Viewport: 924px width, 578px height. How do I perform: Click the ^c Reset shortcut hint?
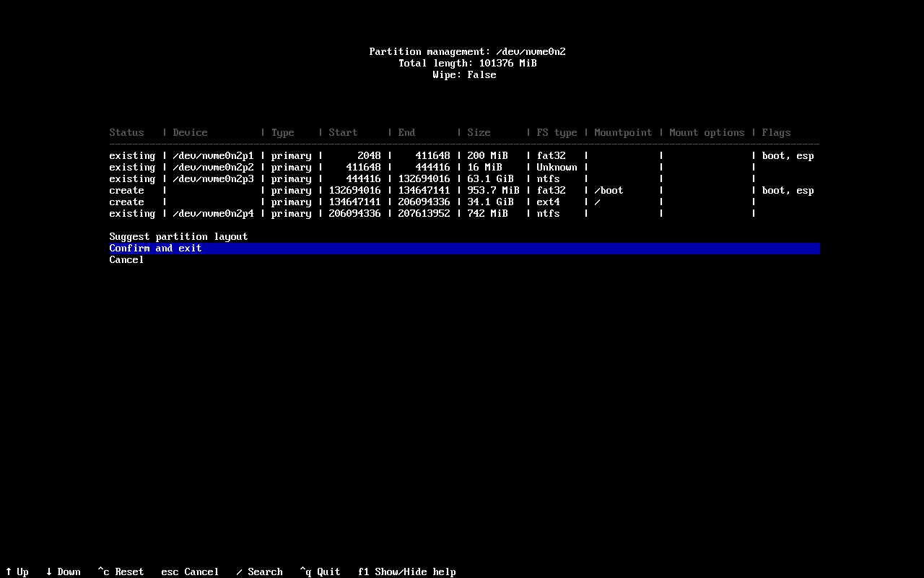coord(121,572)
